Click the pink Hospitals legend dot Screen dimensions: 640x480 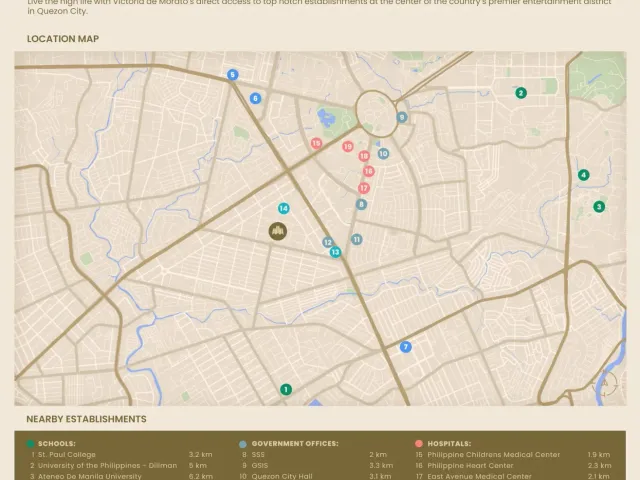pyautogui.click(x=419, y=444)
